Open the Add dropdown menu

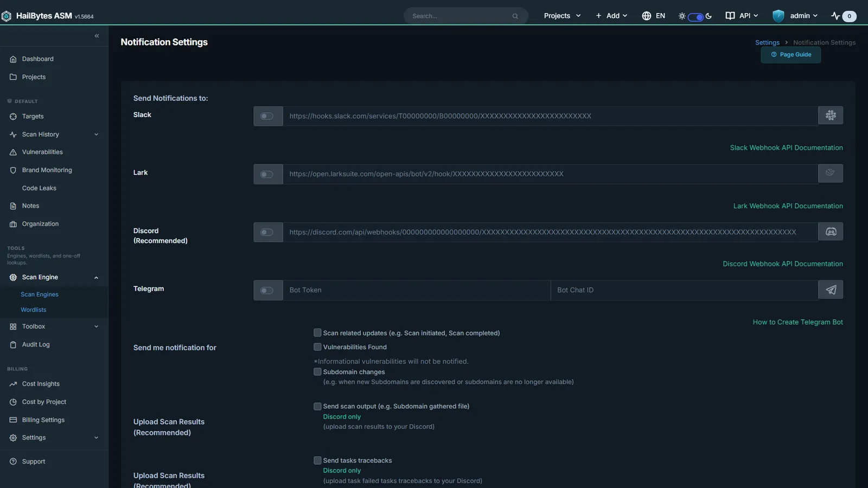611,16
